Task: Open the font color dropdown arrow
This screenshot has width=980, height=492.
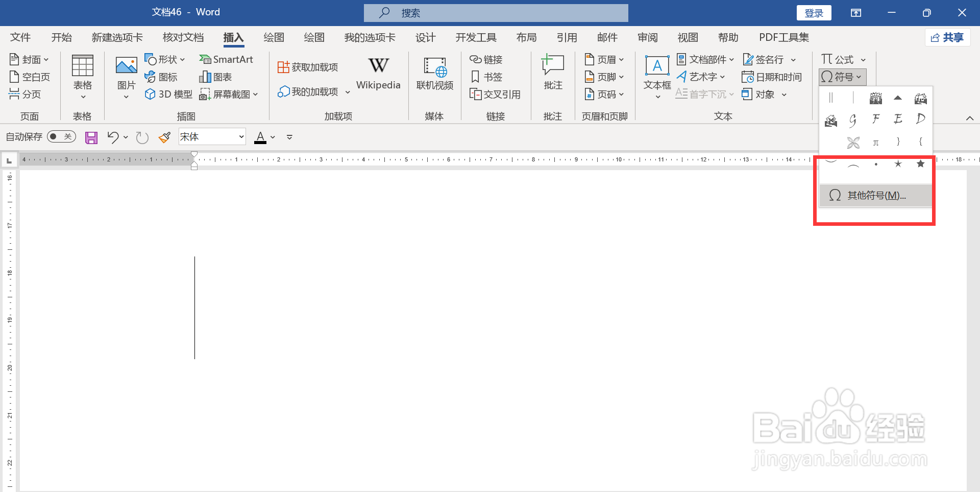Action: (273, 137)
